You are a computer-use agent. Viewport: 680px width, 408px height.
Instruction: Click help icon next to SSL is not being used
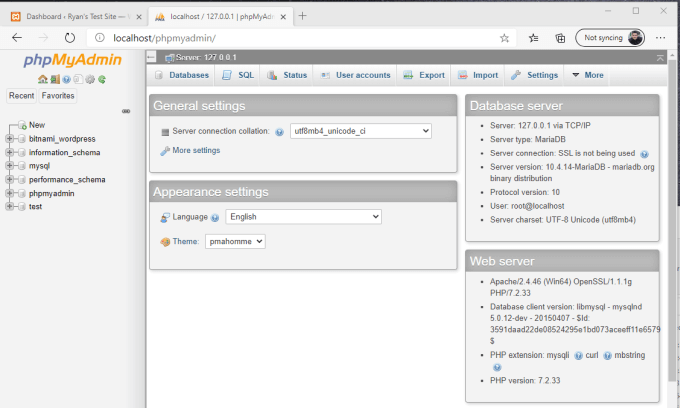[644, 154]
